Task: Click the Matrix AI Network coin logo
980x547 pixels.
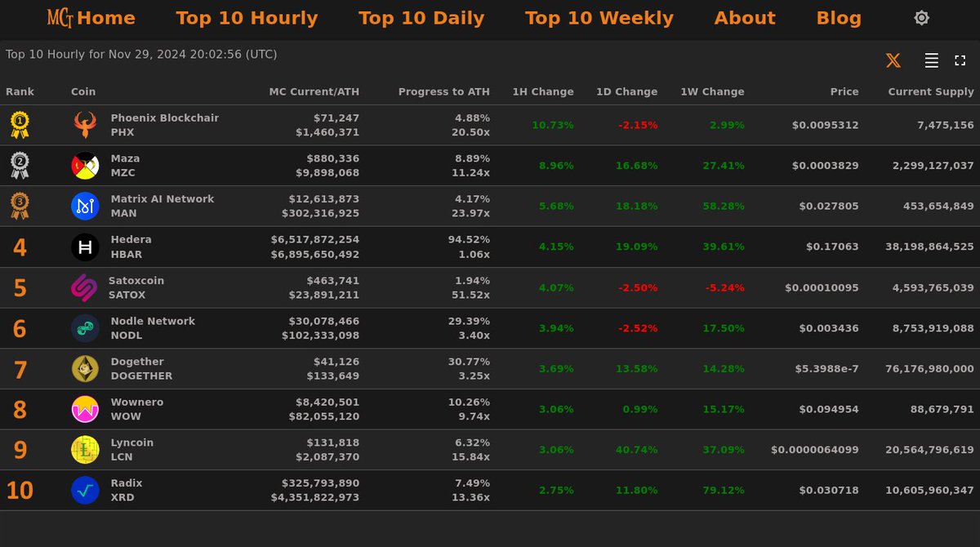Action: [x=85, y=206]
